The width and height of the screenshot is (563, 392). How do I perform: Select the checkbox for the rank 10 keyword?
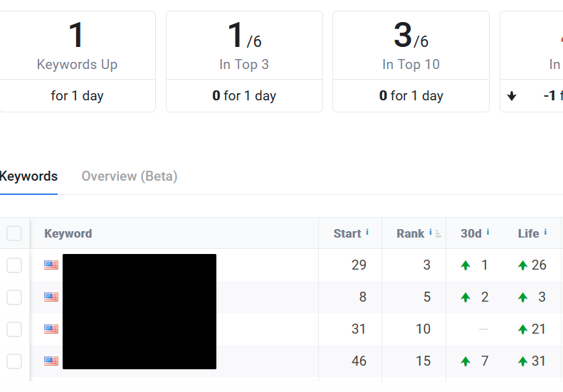point(14,329)
